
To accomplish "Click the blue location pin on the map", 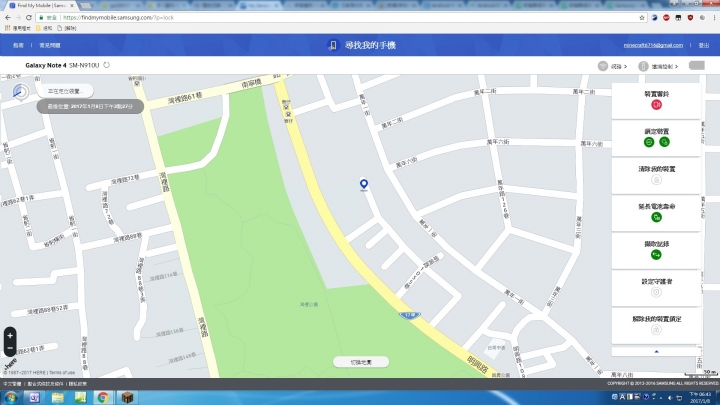I will click(x=364, y=184).
